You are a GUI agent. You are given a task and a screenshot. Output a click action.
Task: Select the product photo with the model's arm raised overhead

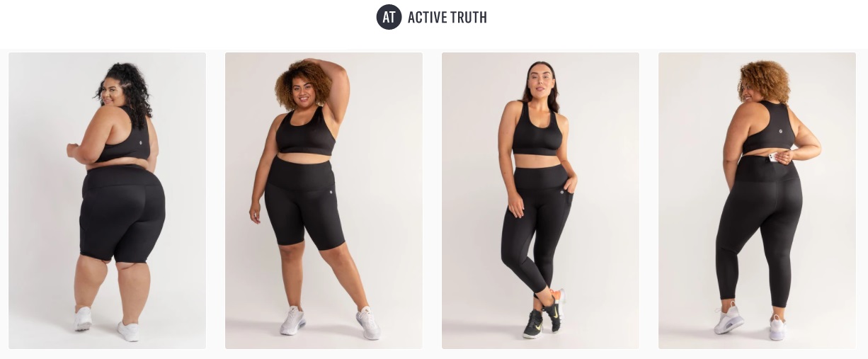pyautogui.click(x=324, y=200)
